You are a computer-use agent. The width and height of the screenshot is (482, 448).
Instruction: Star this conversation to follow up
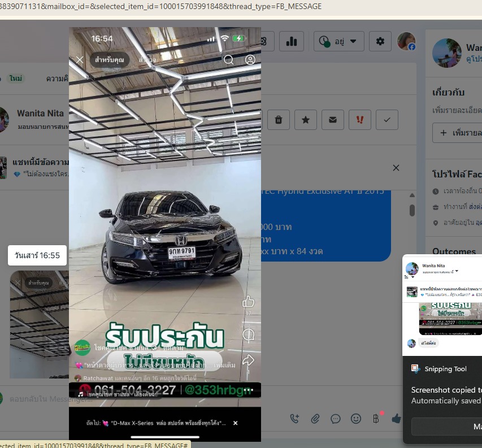click(x=306, y=120)
